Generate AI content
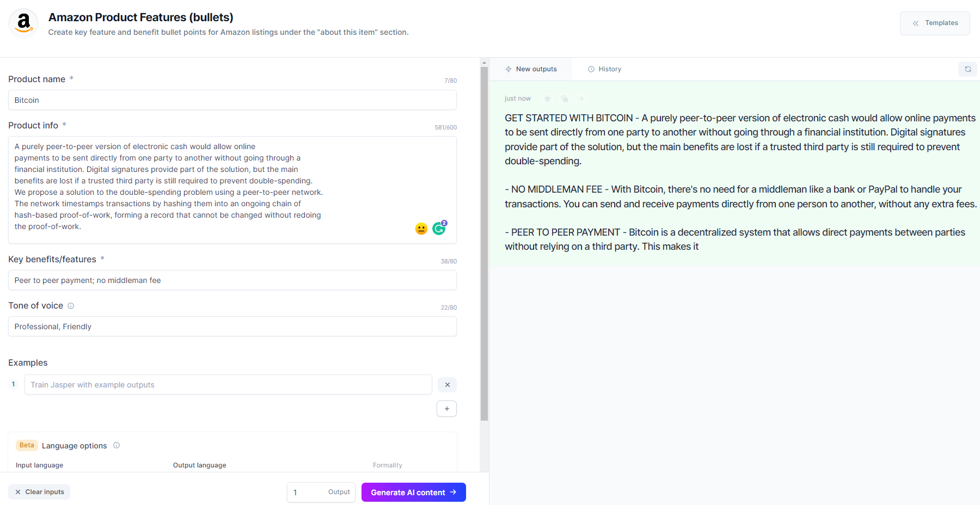 tap(414, 492)
